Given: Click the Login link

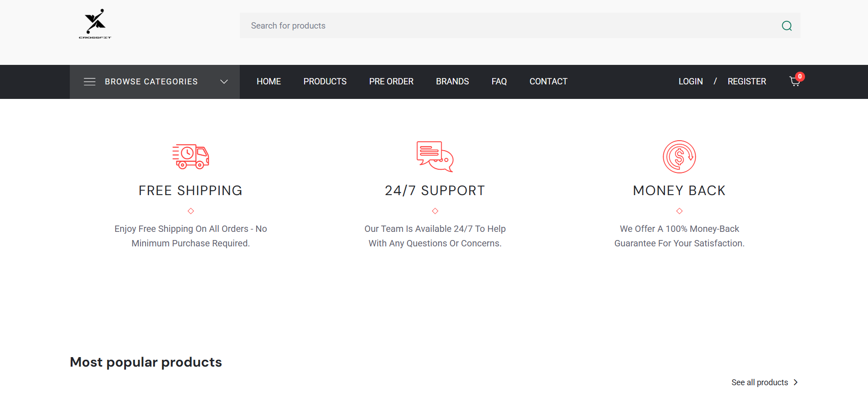Looking at the screenshot, I should (x=690, y=82).
